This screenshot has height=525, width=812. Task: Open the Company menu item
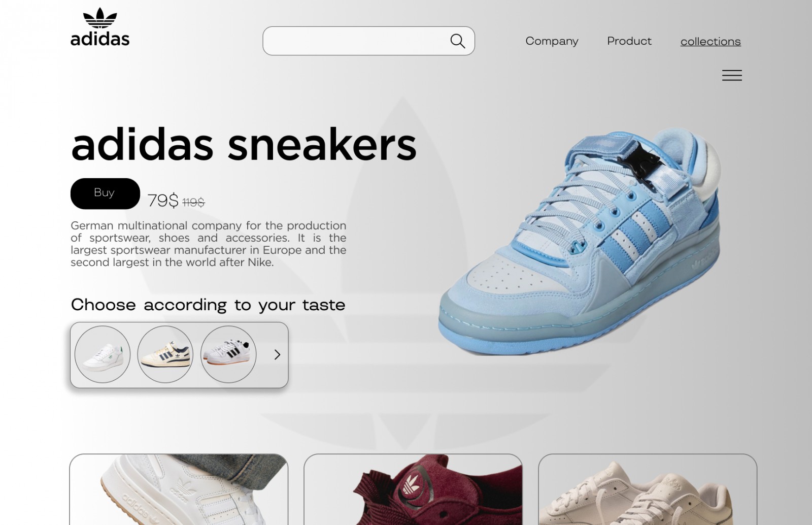click(x=552, y=41)
